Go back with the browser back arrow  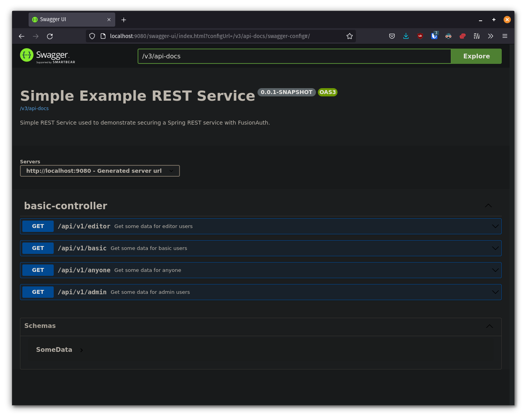(22, 36)
